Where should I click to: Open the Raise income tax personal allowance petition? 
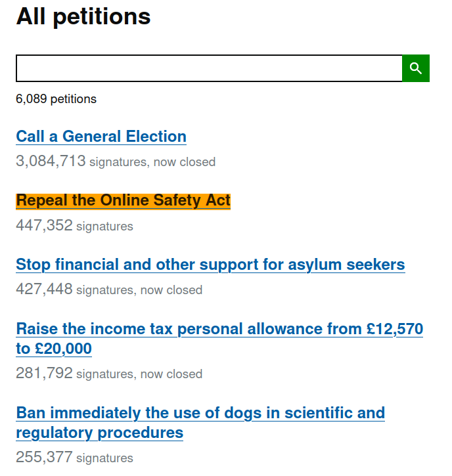tap(219, 339)
